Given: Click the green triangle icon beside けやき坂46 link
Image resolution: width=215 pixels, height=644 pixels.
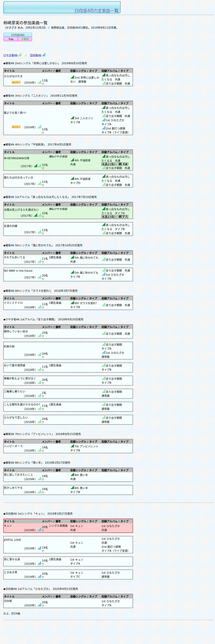Looking at the screenshot, I should click(20, 55).
